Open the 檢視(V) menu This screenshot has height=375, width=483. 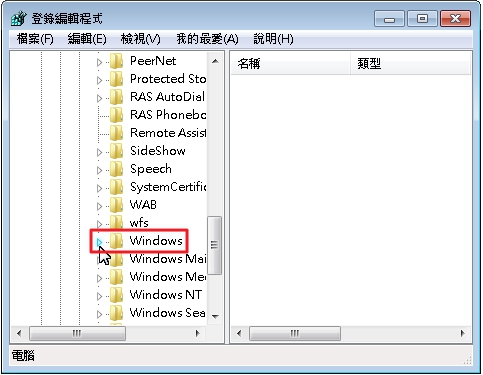pos(140,39)
